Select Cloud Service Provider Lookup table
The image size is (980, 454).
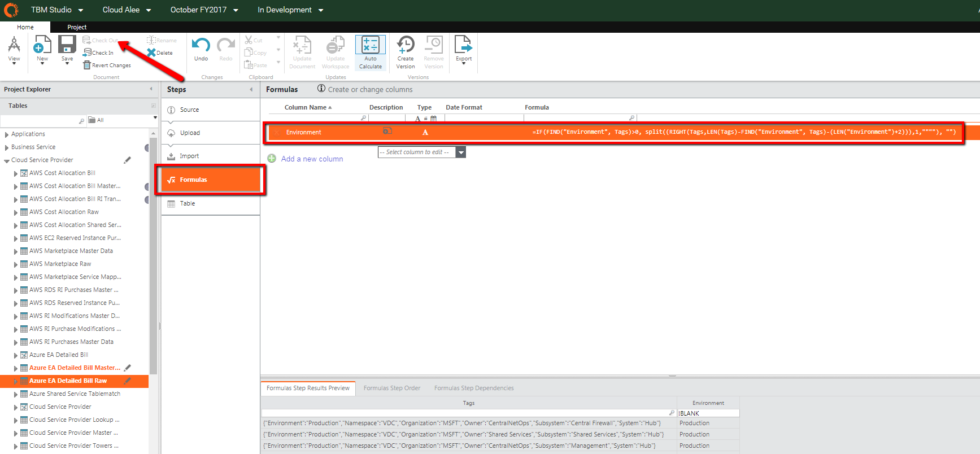pos(75,420)
